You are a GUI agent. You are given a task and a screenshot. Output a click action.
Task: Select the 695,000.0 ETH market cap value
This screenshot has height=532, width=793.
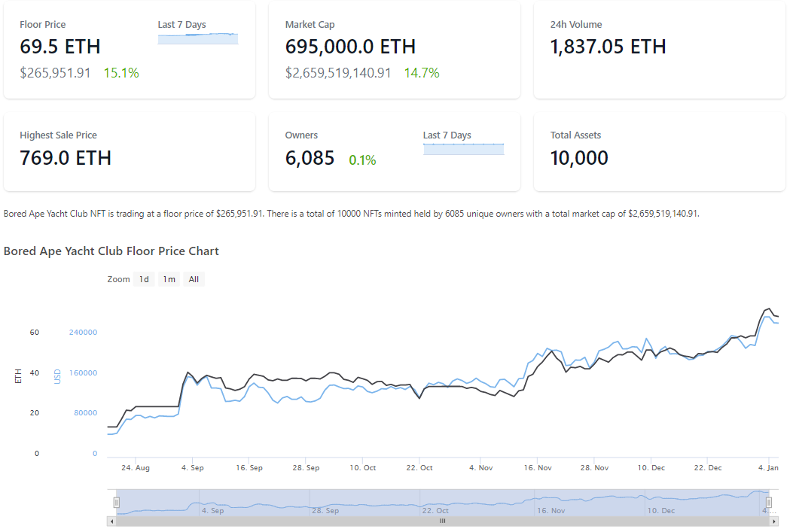click(350, 47)
